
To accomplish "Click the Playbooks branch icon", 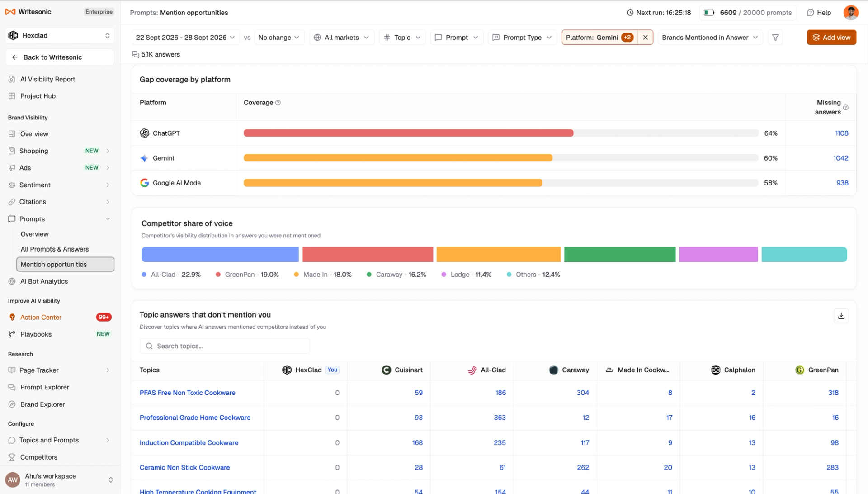I will pos(12,334).
